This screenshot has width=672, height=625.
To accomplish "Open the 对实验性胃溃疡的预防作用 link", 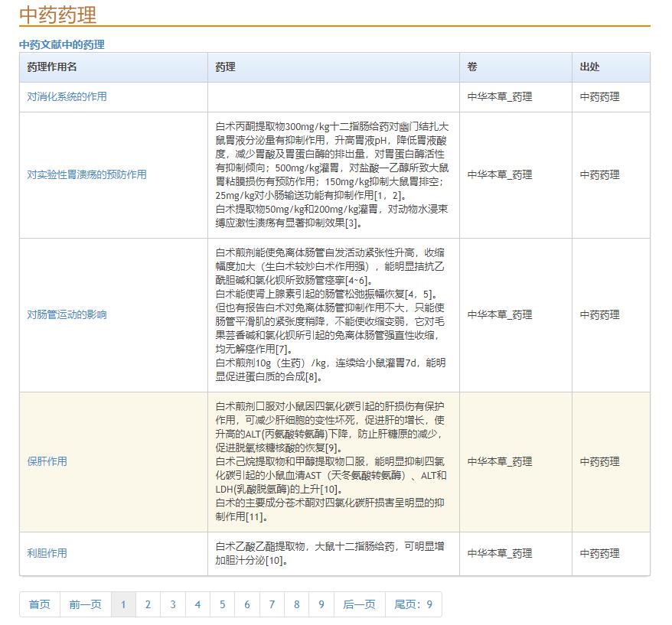I will coord(86,174).
